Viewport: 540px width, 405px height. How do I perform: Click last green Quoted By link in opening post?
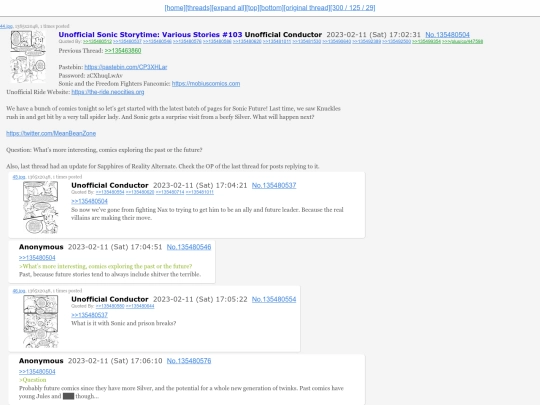463,42
